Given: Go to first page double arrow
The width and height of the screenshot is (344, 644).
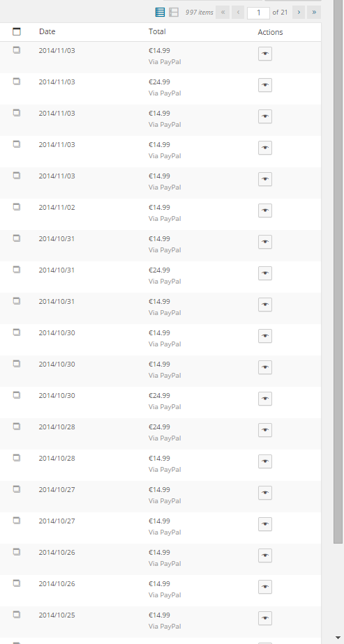Looking at the screenshot, I should 223,13.
